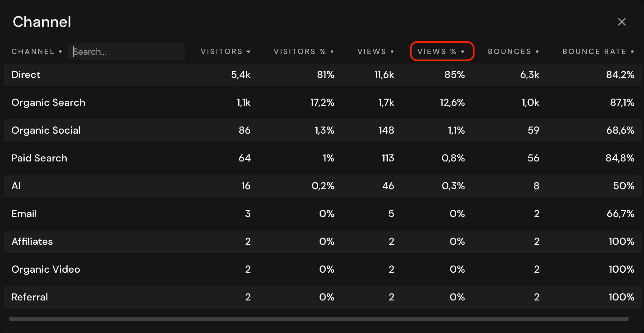Image resolution: width=644 pixels, height=333 pixels.
Task: Select the Organic Social channel row
Action: click(46, 130)
